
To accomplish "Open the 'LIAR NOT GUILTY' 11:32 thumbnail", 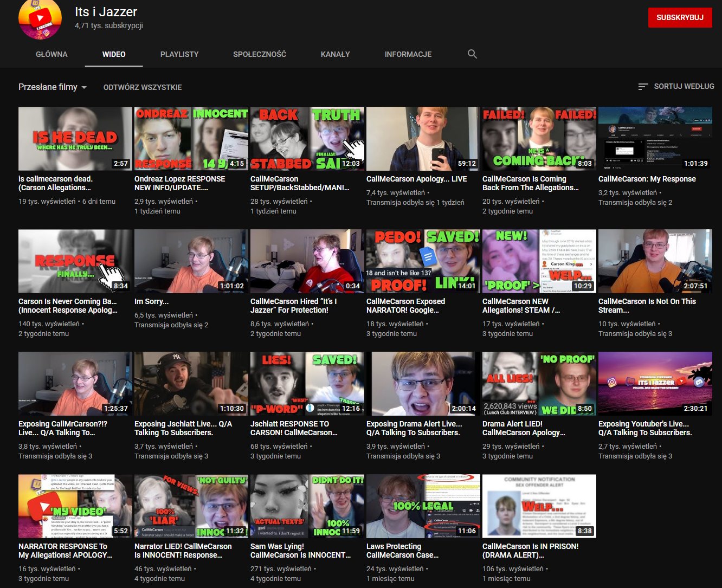I will (x=191, y=506).
